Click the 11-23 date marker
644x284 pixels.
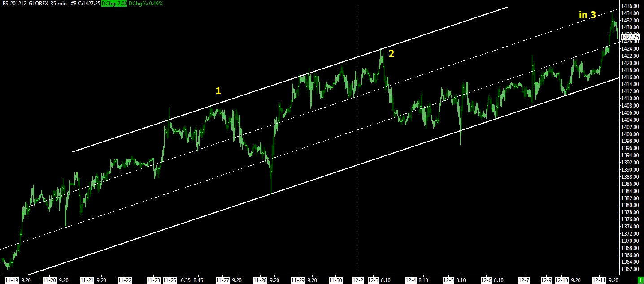(x=153, y=280)
